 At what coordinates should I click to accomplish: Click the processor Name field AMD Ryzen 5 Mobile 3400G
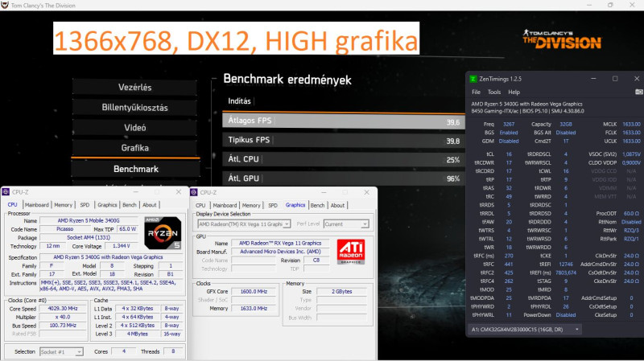(x=89, y=221)
